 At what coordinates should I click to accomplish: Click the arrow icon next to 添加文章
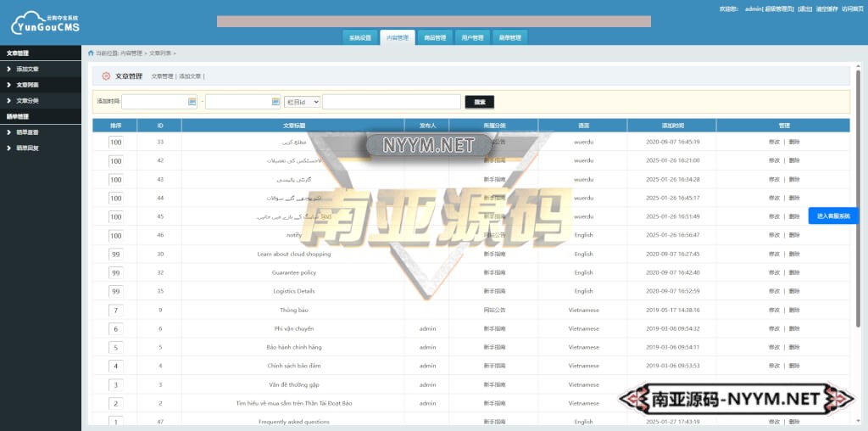[x=8, y=69]
